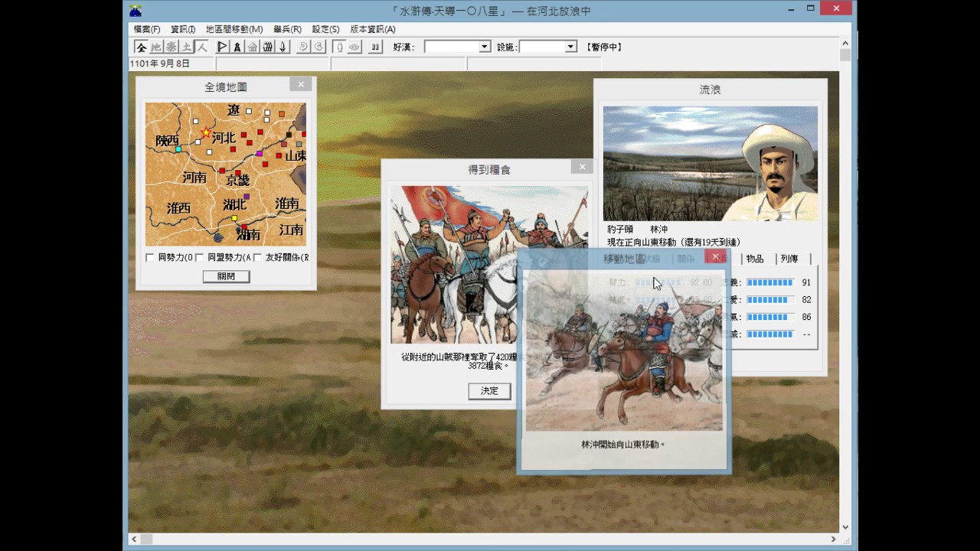Select the 土 filter icon

point(187,47)
